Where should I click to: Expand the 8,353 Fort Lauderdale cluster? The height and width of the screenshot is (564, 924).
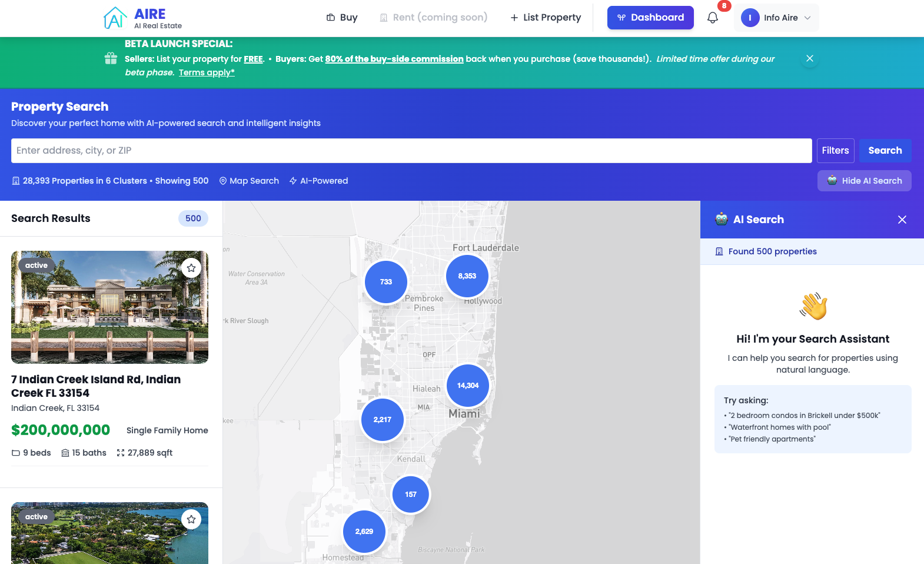pyautogui.click(x=467, y=276)
